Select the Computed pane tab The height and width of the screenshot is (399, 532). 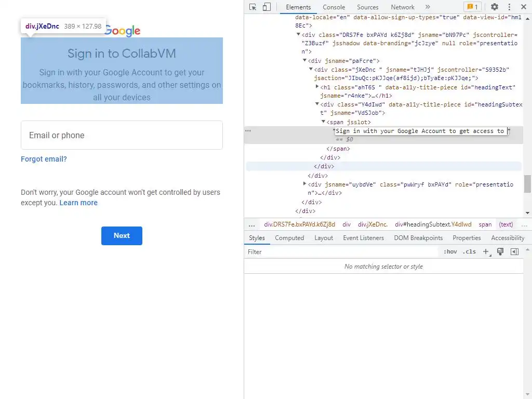coord(289,238)
